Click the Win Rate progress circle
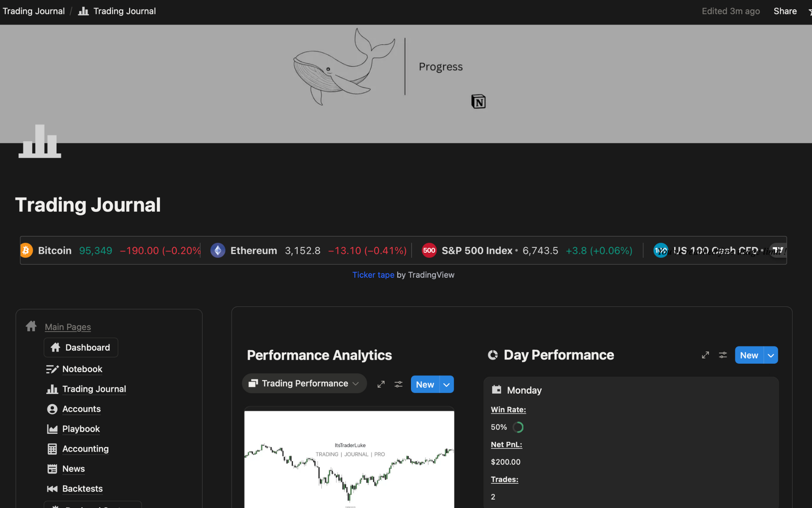The width and height of the screenshot is (812, 508). click(x=519, y=427)
